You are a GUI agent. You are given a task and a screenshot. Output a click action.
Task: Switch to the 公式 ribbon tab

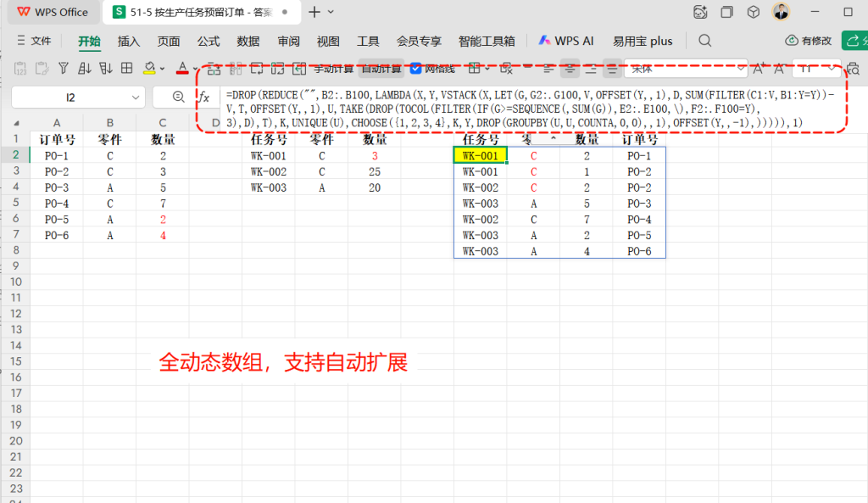[x=209, y=41]
